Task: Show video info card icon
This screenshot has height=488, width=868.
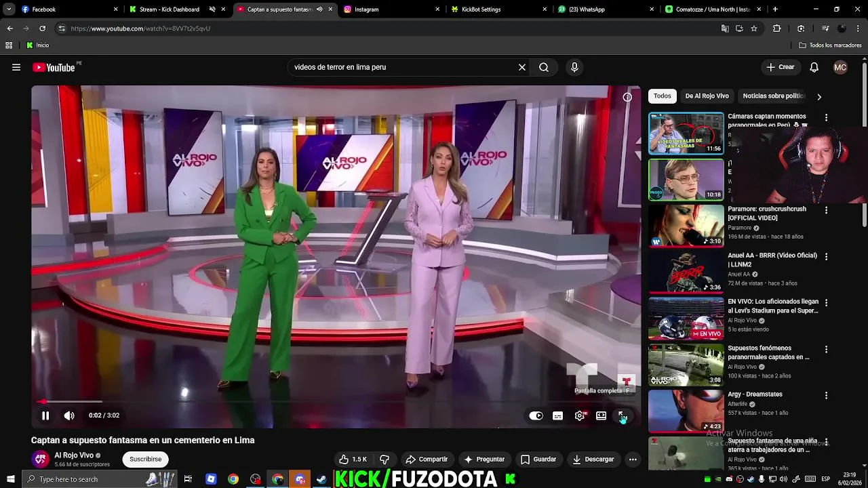Action: pos(627,97)
